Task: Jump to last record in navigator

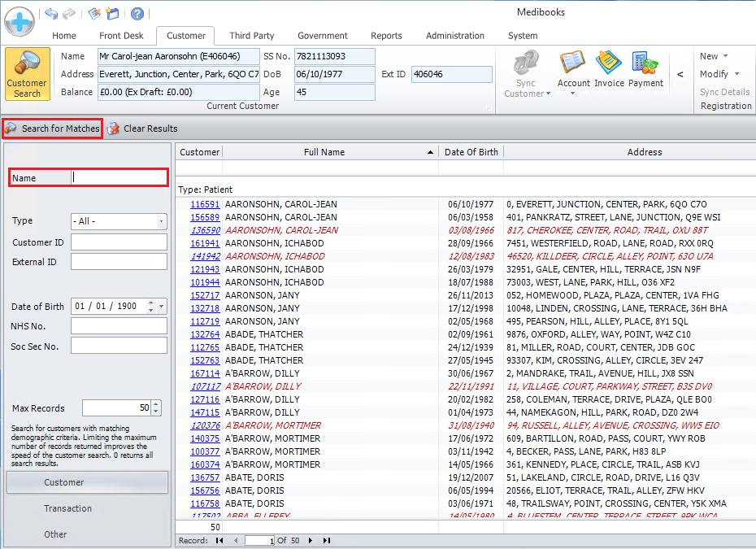Action: click(327, 540)
